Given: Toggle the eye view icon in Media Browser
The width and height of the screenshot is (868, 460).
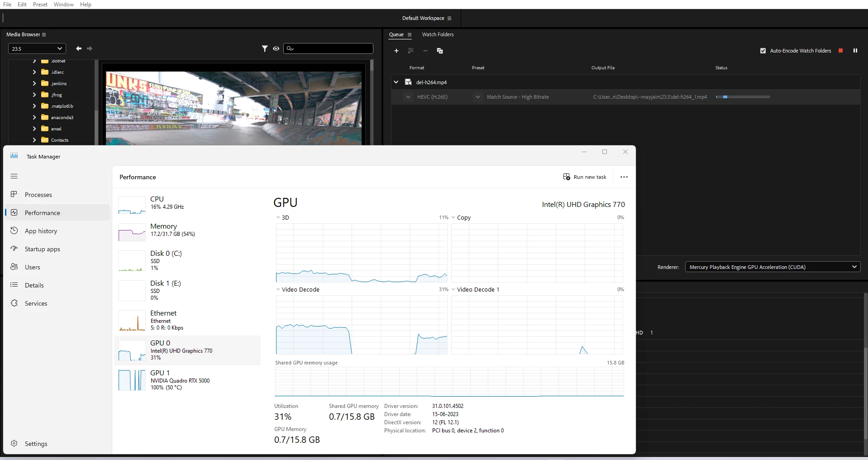Looking at the screenshot, I should point(276,48).
